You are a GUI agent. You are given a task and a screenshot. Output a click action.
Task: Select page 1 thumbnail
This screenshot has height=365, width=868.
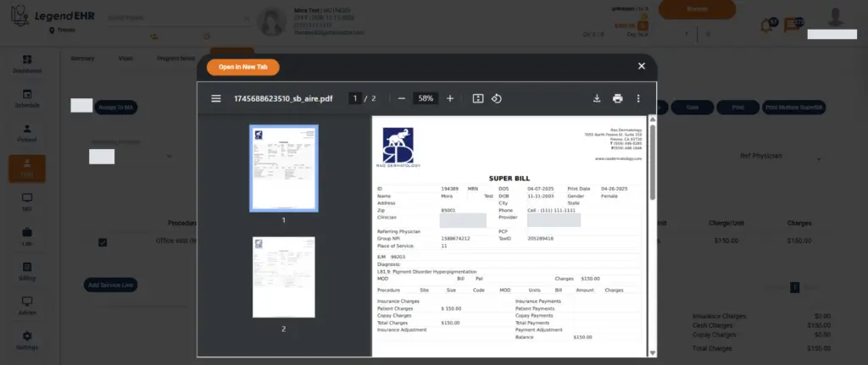pyautogui.click(x=283, y=168)
